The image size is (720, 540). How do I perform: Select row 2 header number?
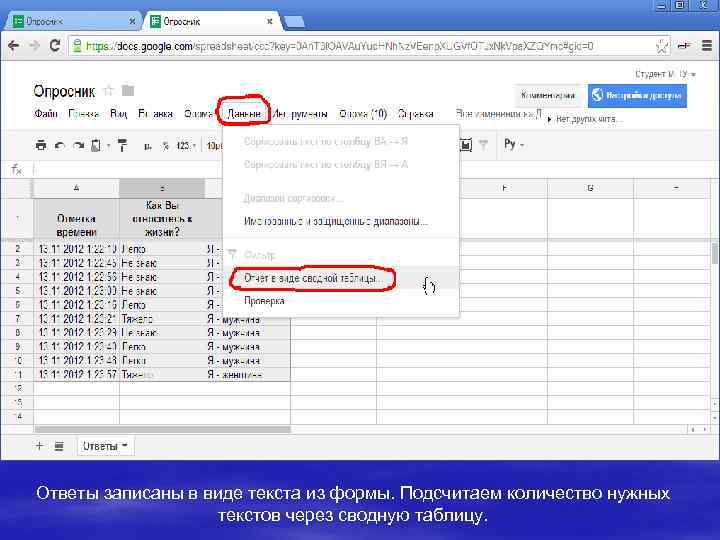17,248
